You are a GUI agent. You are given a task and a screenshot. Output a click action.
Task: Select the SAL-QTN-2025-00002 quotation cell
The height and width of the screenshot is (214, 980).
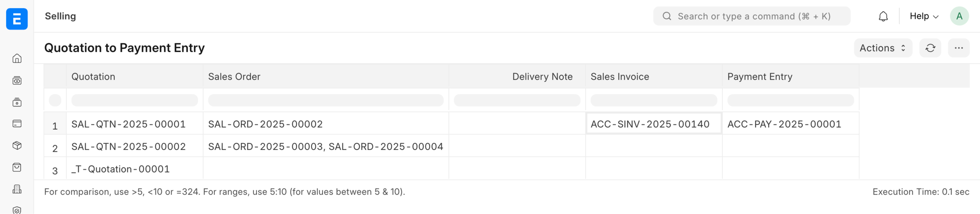click(x=135, y=146)
